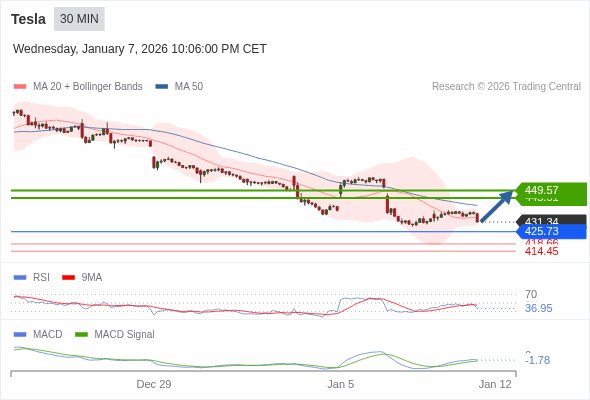Screen dimensions: 590x400
Task: Click the 449.57 green resistance price label
Action: click(x=551, y=190)
